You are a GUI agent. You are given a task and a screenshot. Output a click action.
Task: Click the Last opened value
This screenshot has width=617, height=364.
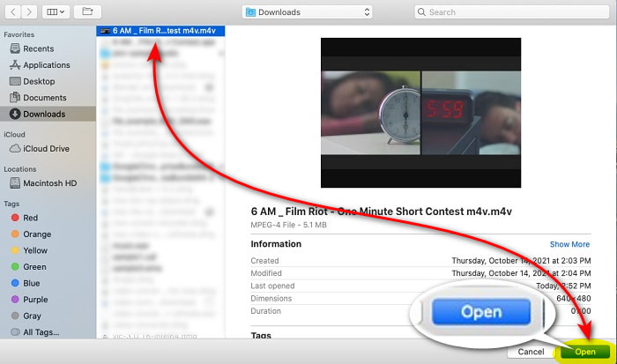tap(563, 286)
